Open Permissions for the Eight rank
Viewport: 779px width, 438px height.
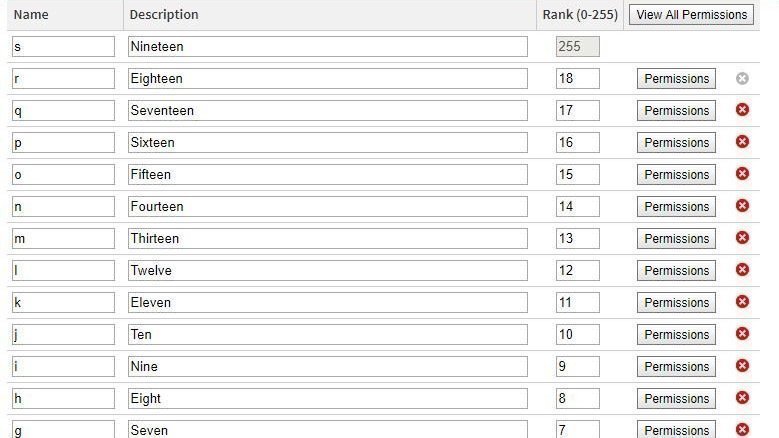(676, 399)
